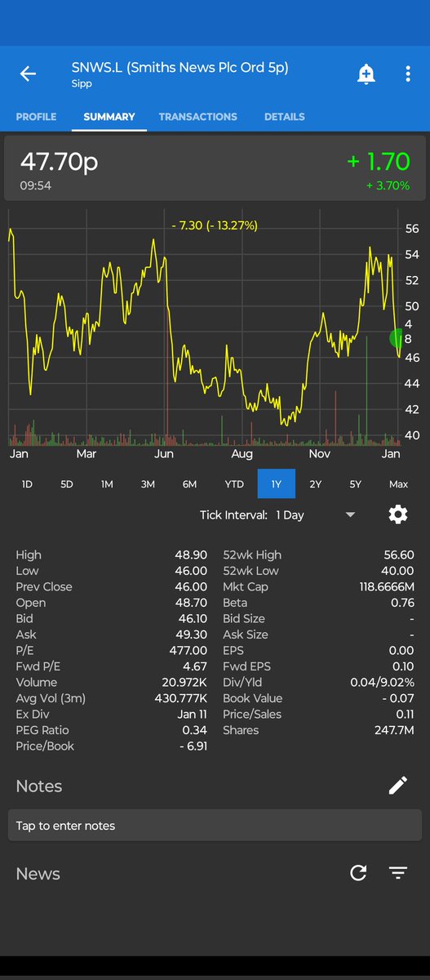The image size is (430, 980).
Task: Click the Open value 48.70
Action: tap(192, 603)
